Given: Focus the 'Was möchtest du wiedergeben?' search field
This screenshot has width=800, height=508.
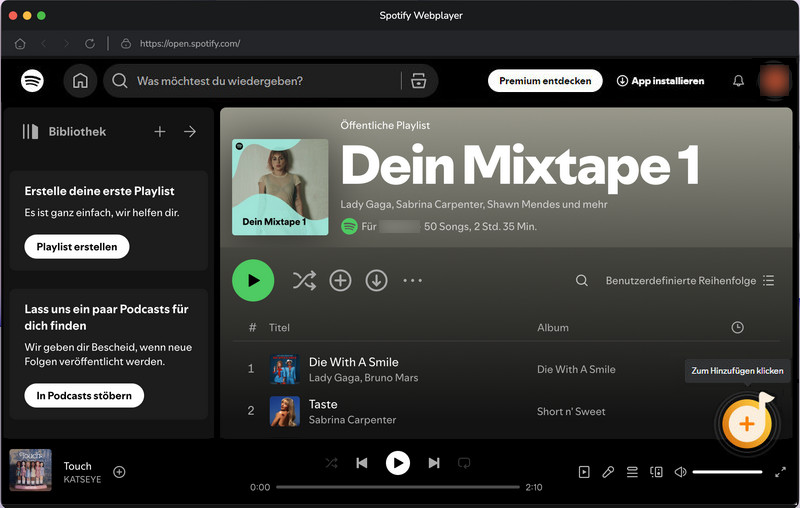Looking at the screenshot, I should tap(219, 81).
